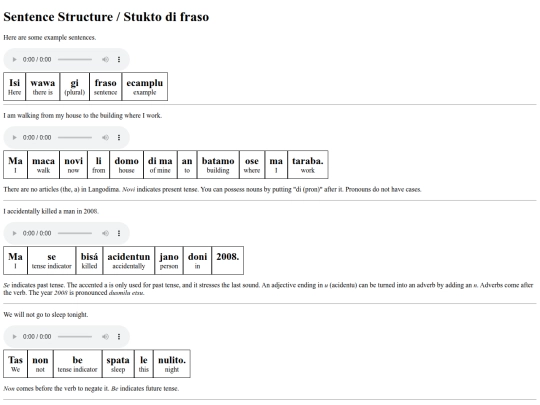540x405 pixels.
Task: Click the 'acidentun' accidentally word cell
Action: pyautogui.click(x=128, y=260)
